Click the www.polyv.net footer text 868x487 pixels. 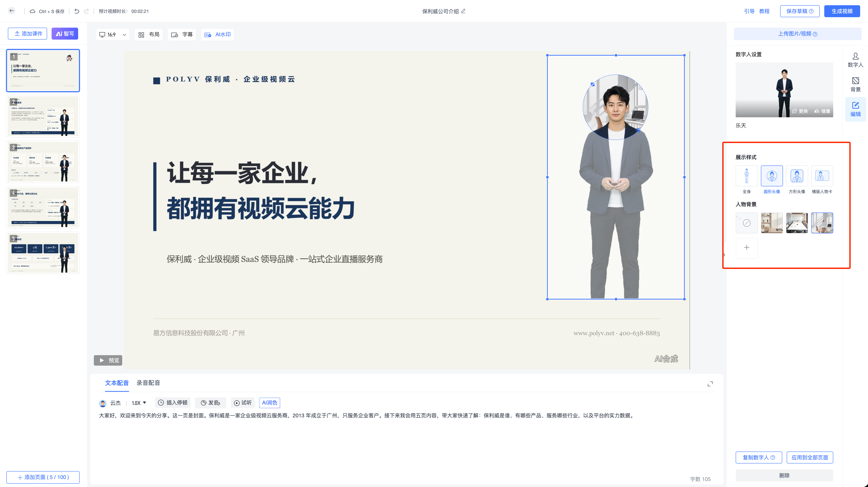617,333
